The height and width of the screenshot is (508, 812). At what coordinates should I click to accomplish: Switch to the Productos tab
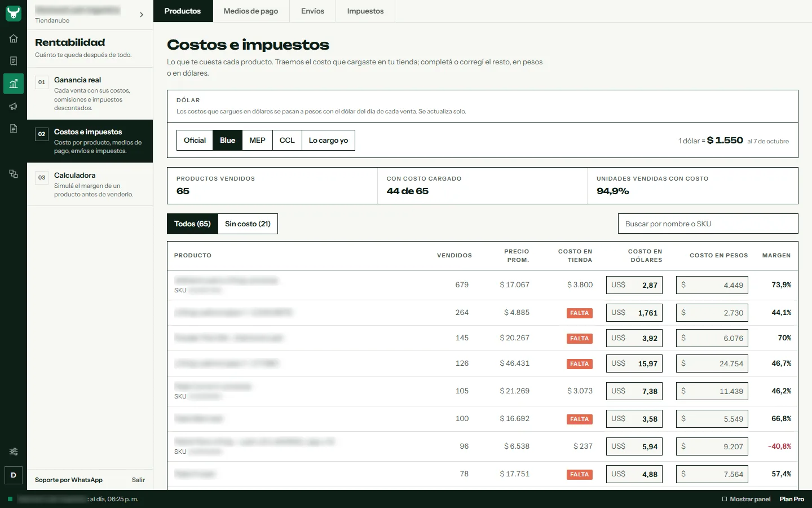tap(183, 11)
